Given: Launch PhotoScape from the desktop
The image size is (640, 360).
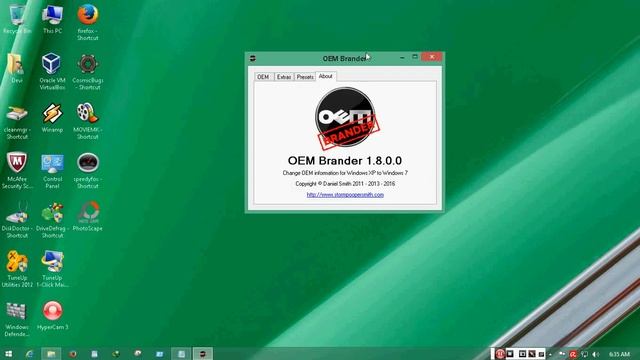Looking at the screenshot, I should [88, 217].
